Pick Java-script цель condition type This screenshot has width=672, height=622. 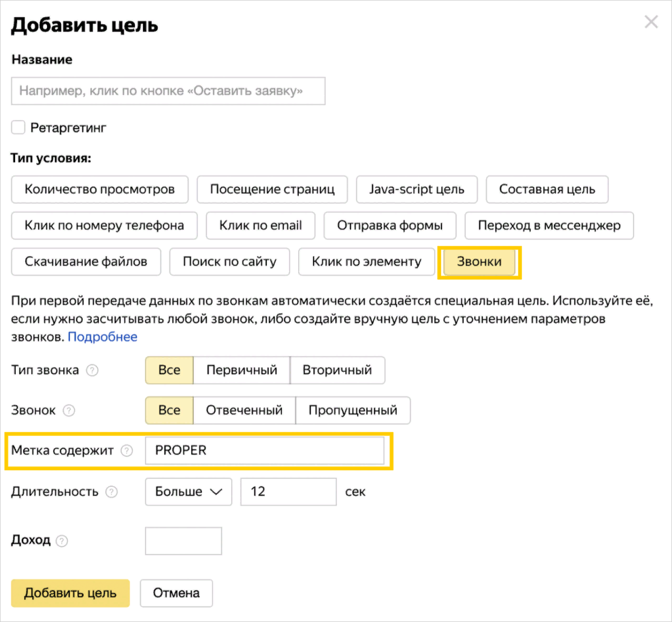coord(417,190)
